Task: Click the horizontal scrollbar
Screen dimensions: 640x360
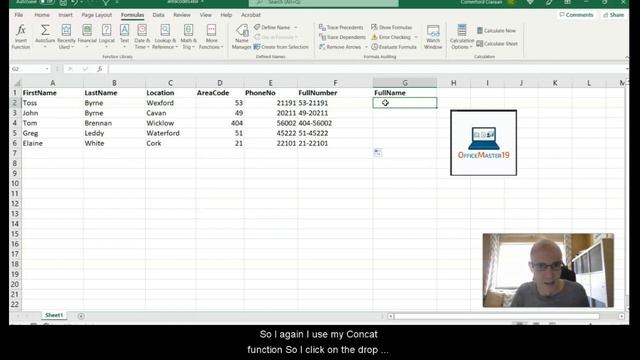Action: pos(497,316)
